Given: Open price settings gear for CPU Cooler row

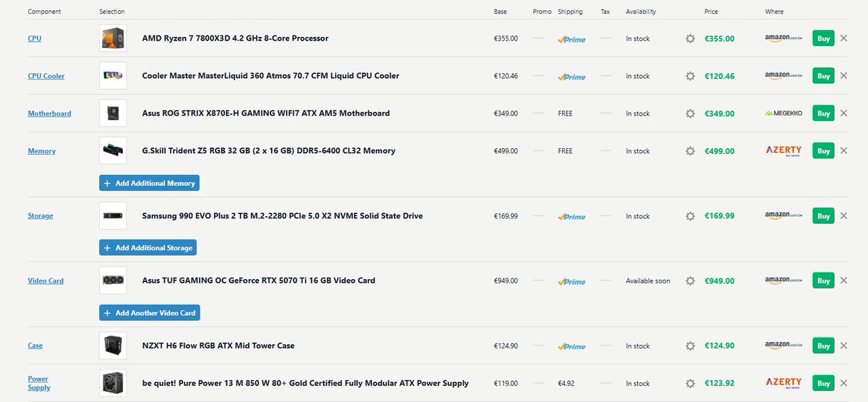Looking at the screenshot, I should (x=690, y=76).
